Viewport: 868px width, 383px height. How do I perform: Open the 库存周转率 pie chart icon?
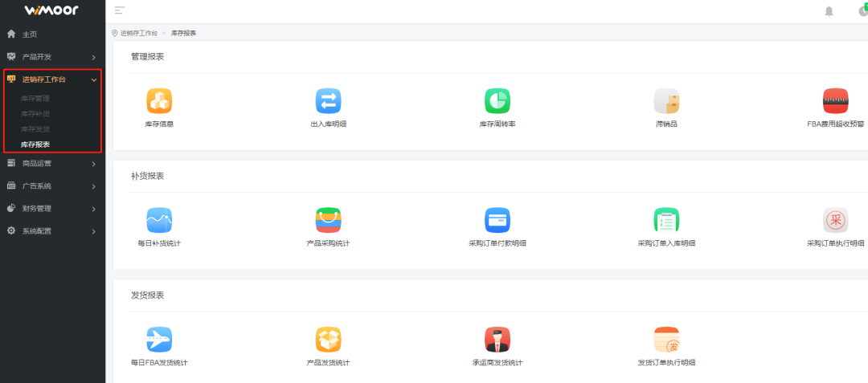pos(497,101)
